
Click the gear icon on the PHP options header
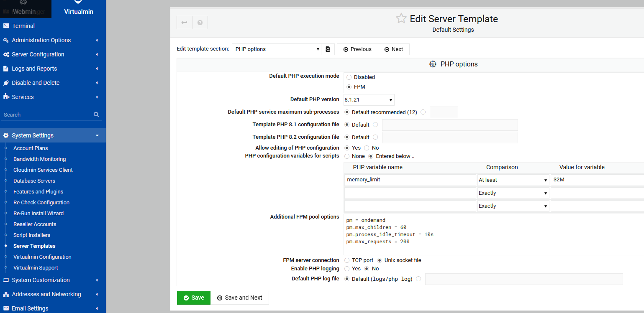(x=433, y=64)
